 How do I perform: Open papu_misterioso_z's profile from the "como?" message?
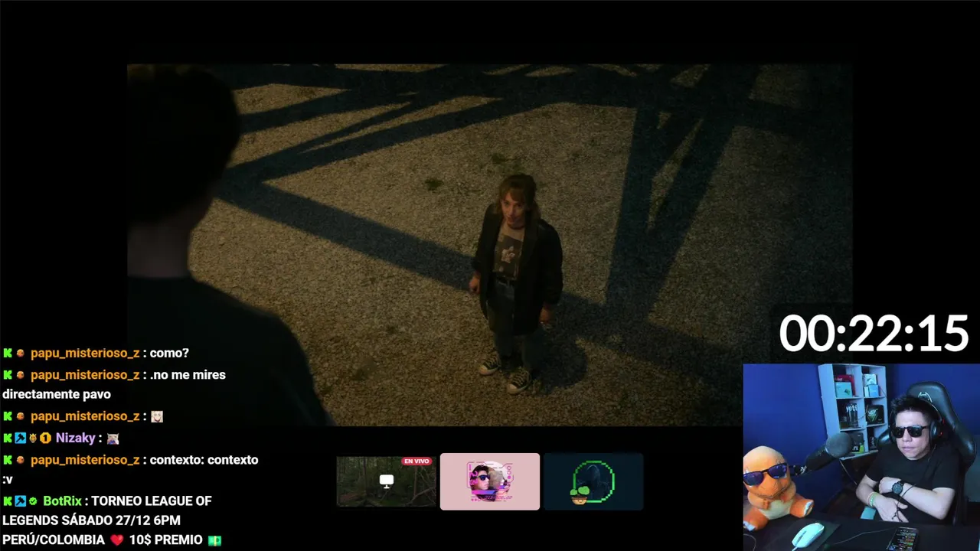85,354
